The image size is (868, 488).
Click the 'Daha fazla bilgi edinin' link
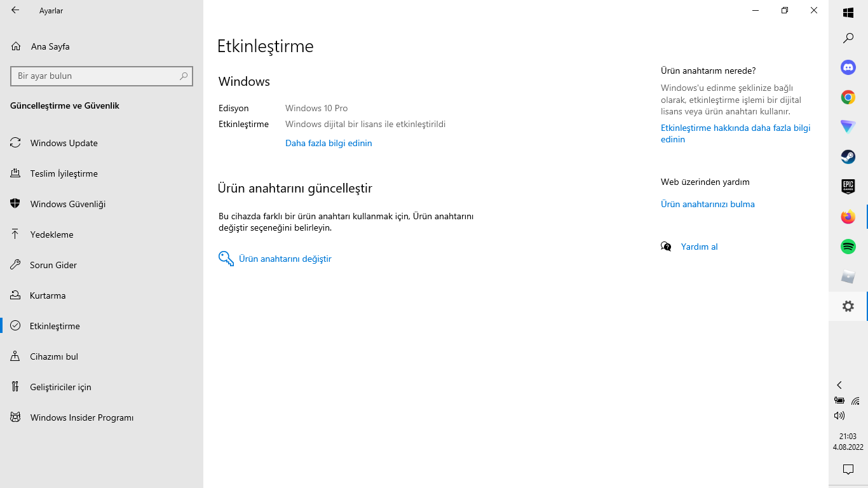[329, 143]
